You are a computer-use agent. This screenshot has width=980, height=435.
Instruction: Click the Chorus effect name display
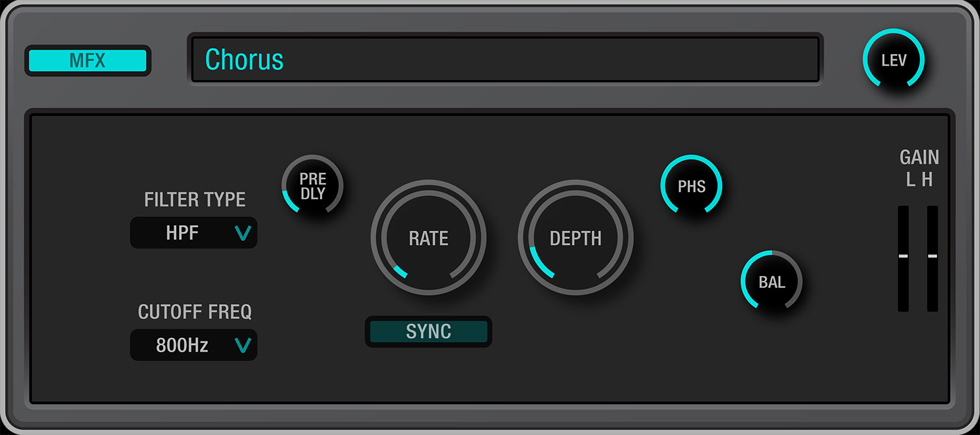pyautogui.click(x=505, y=59)
